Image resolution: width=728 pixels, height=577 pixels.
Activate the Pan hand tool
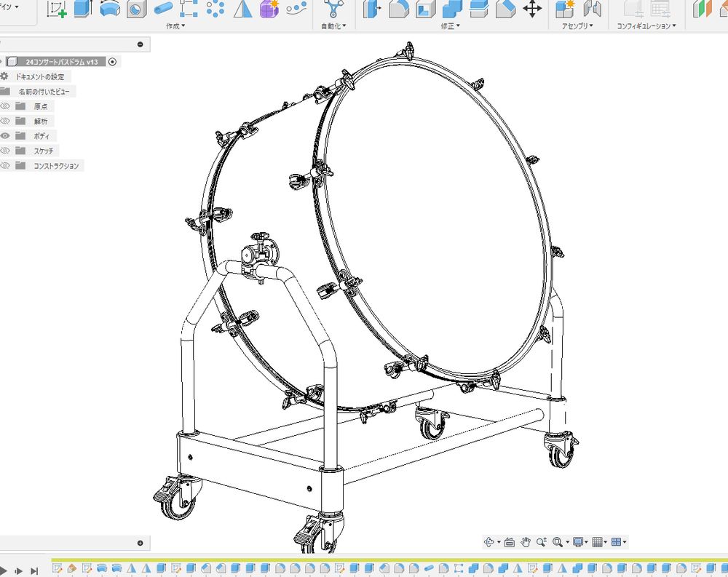pyautogui.click(x=525, y=542)
